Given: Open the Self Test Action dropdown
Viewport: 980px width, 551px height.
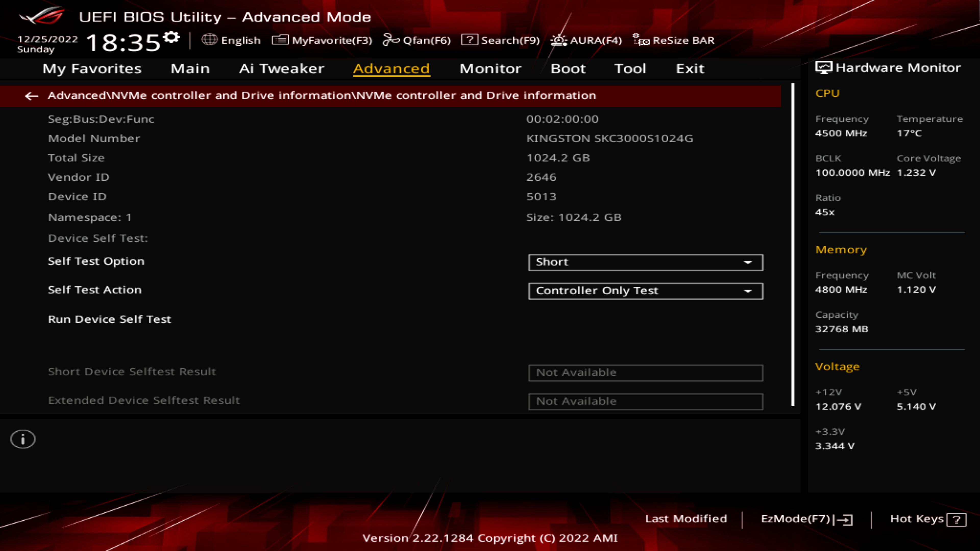Looking at the screenshot, I should [645, 291].
